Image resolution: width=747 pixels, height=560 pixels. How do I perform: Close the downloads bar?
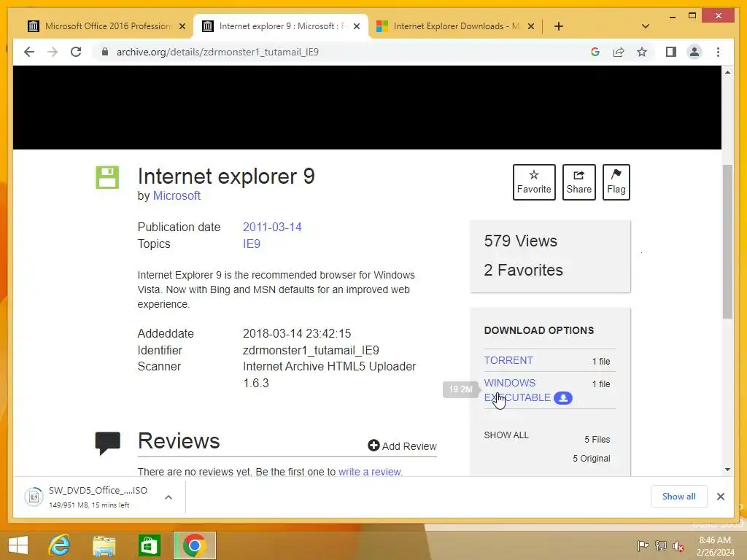720,497
